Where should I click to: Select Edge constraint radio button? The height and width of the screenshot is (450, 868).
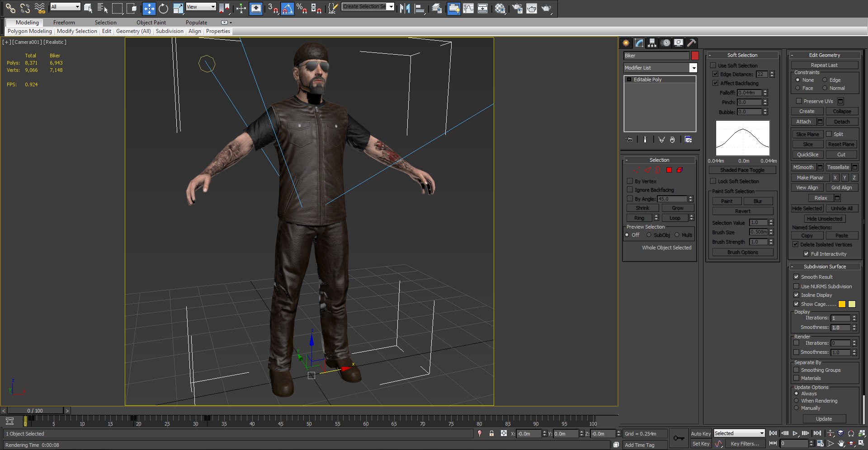(x=825, y=80)
